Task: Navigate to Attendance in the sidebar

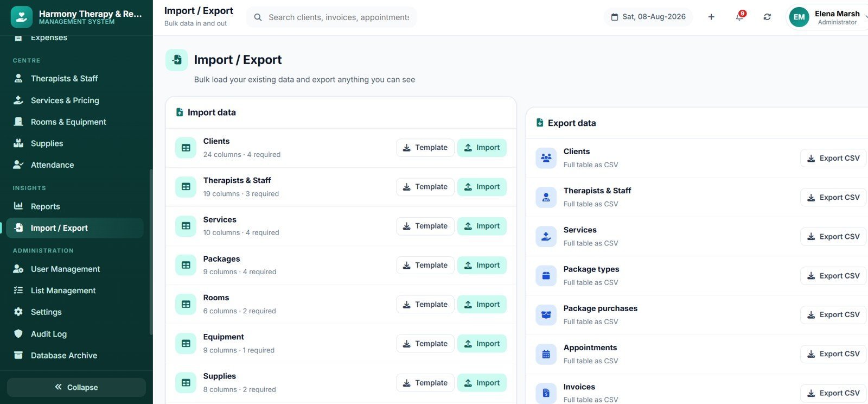Action: click(x=75, y=165)
